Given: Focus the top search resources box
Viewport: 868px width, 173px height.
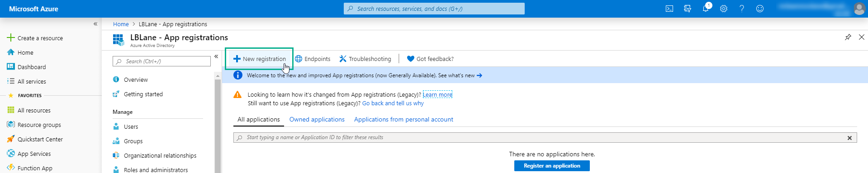Looking at the screenshot, I should pyautogui.click(x=434, y=9).
